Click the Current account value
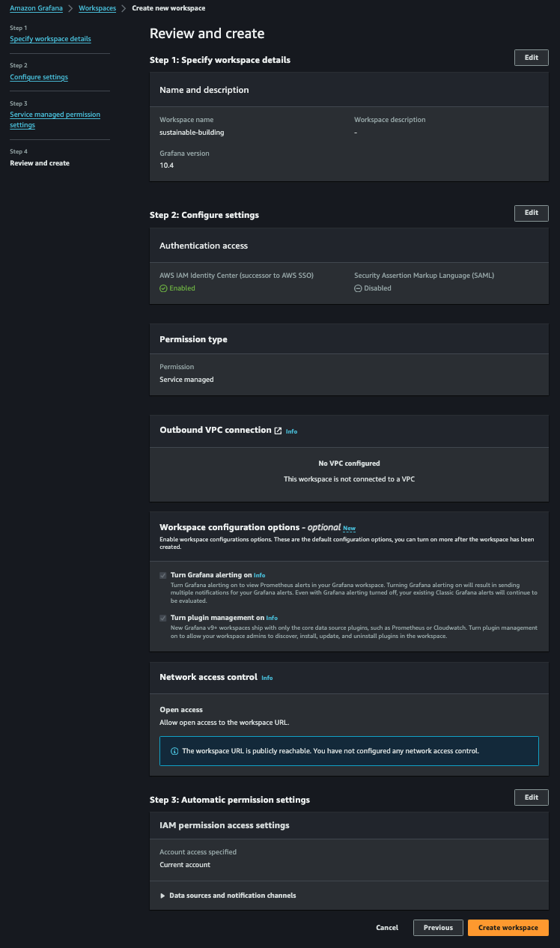This screenshot has width=560, height=948. click(x=185, y=865)
